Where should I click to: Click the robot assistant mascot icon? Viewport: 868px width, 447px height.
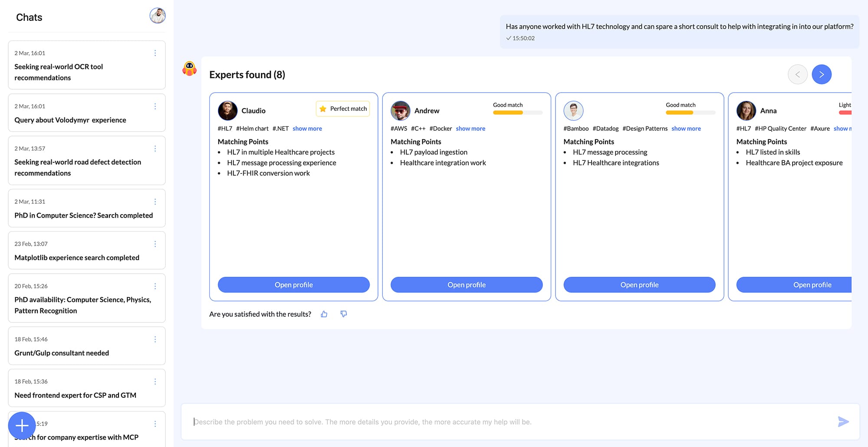(x=188, y=69)
